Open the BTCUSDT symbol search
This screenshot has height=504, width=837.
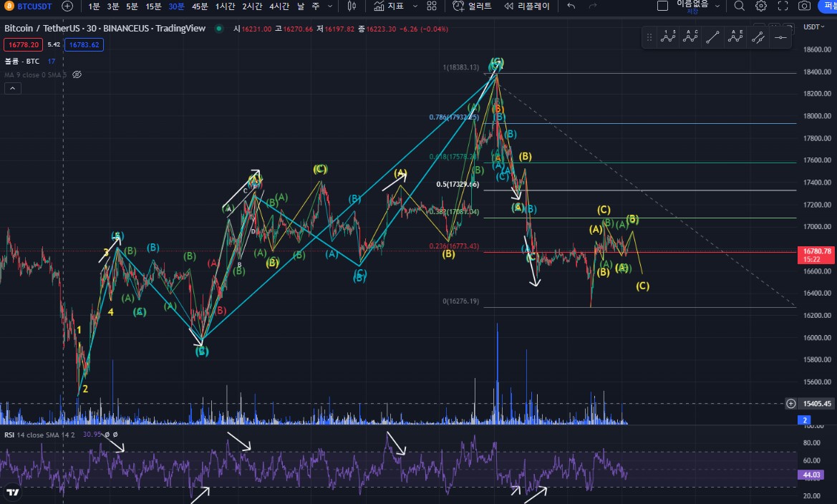point(29,6)
